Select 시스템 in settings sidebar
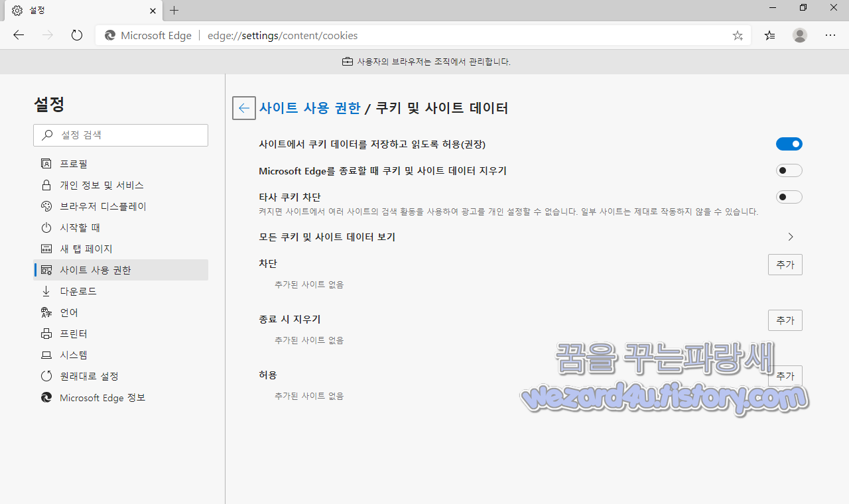Image resolution: width=849 pixels, height=504 pixels. (x=121, y=355)
